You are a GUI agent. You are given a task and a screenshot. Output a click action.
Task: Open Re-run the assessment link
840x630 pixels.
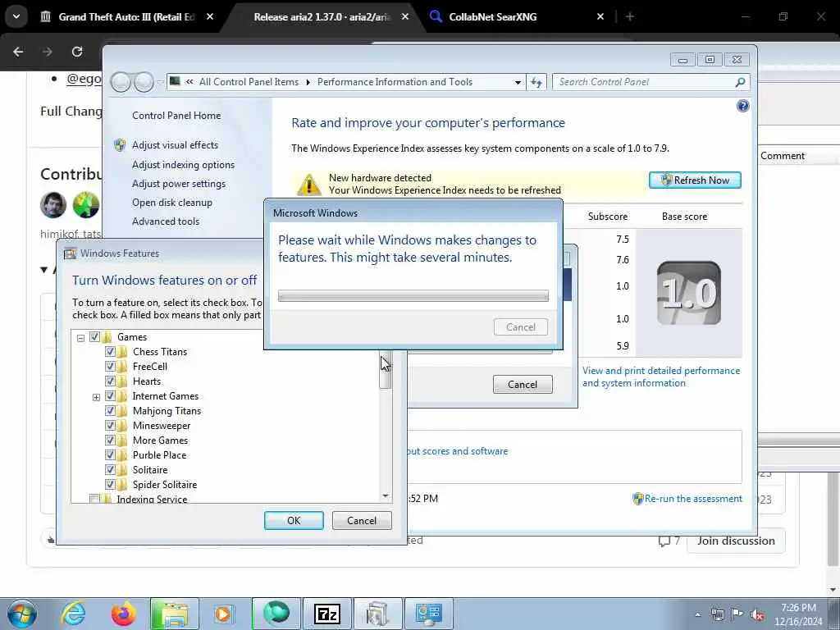pyautogui.click(x=693, y=499)
